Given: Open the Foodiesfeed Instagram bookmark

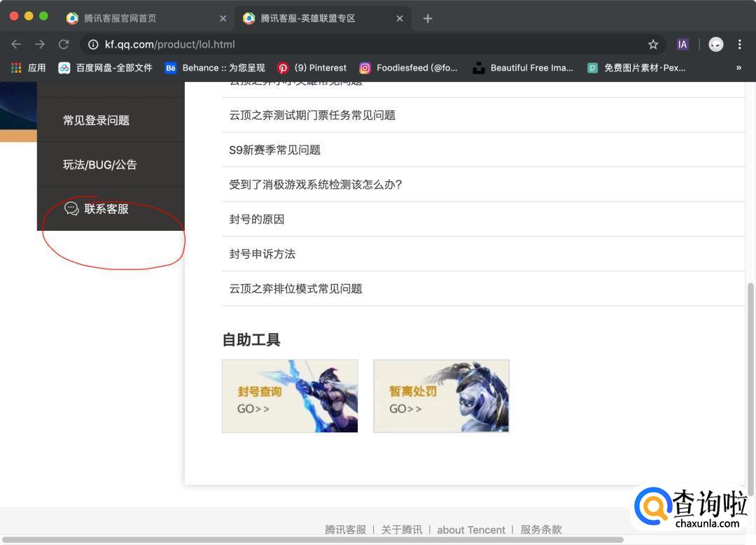Looking at the screenshot, I should [408, 68].
